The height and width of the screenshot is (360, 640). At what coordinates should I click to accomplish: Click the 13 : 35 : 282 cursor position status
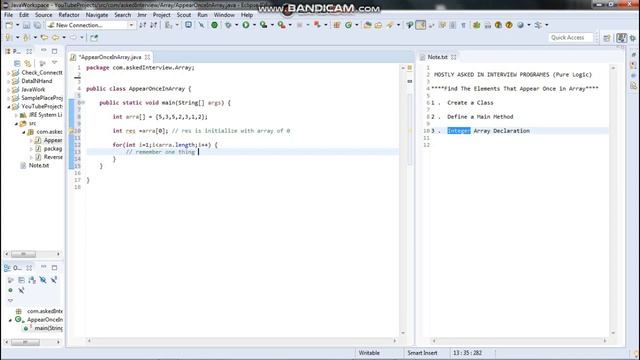point(467,353)
